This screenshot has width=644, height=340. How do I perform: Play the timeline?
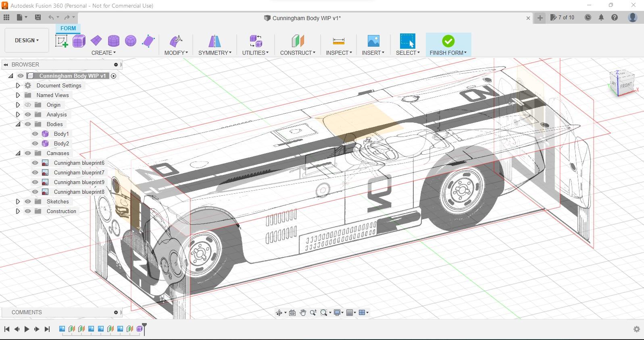click(x=27, y=329)
